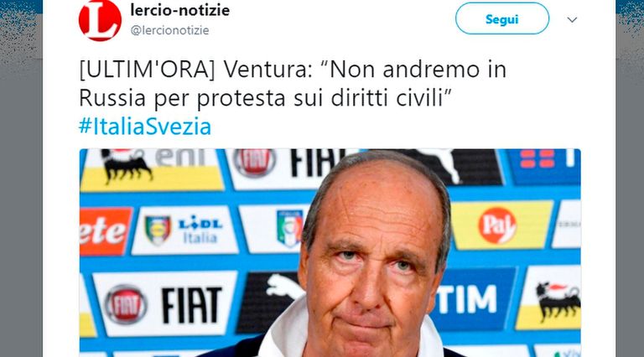Open the #ItaliaSvezia hashtag
Viewport: 644px width, 357px height.
tap(145, 127)
